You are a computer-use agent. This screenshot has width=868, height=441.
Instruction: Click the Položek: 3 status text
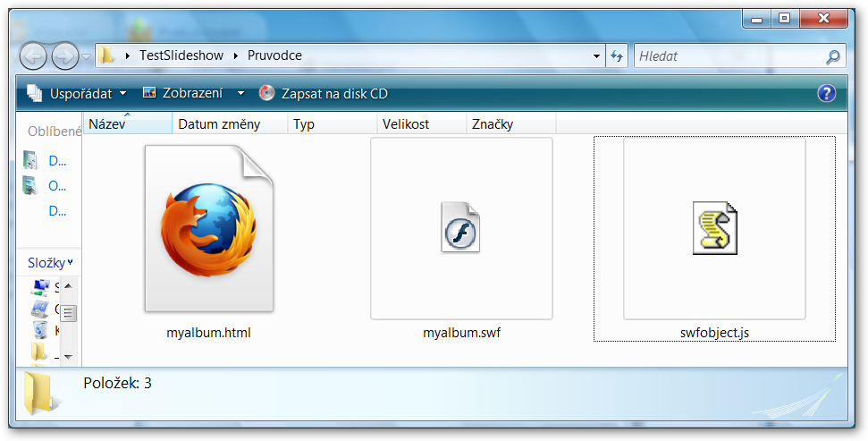point(117,383)
